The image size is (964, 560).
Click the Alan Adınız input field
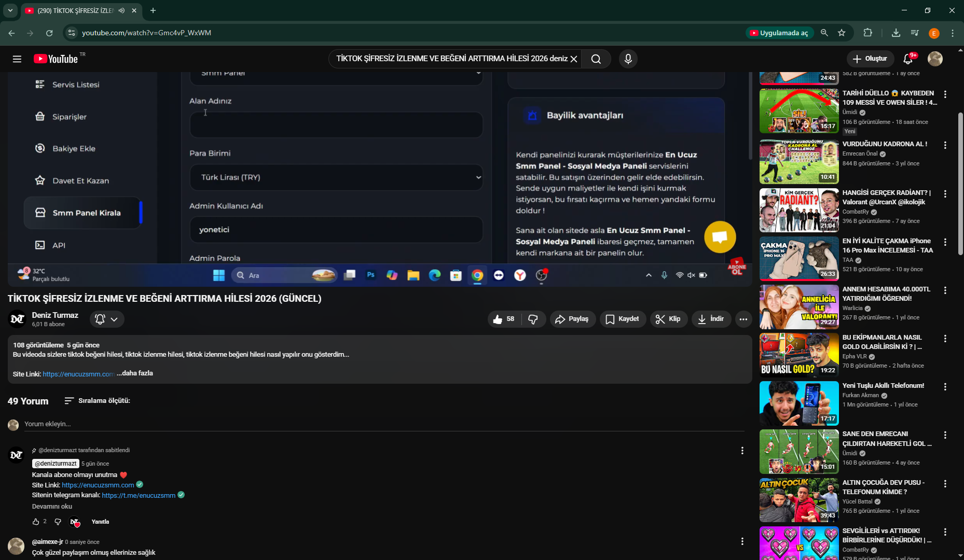click(336, 125)
